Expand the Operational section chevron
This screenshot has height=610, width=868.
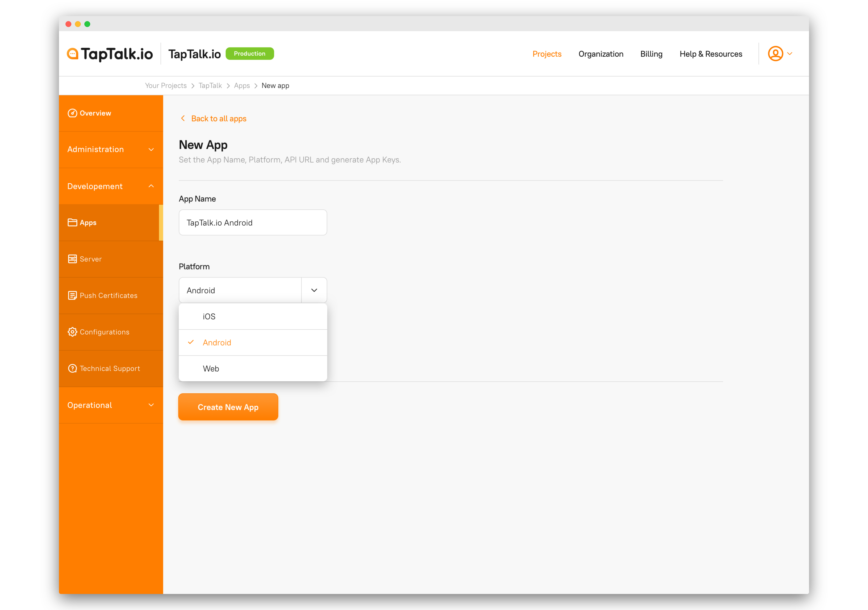(151, 405)
